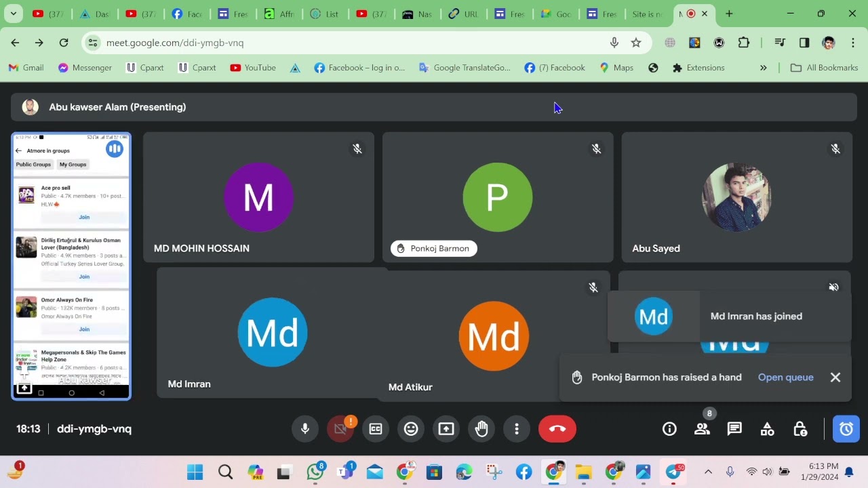
Task: Open activities shapes icon
Action: point(767,429)
